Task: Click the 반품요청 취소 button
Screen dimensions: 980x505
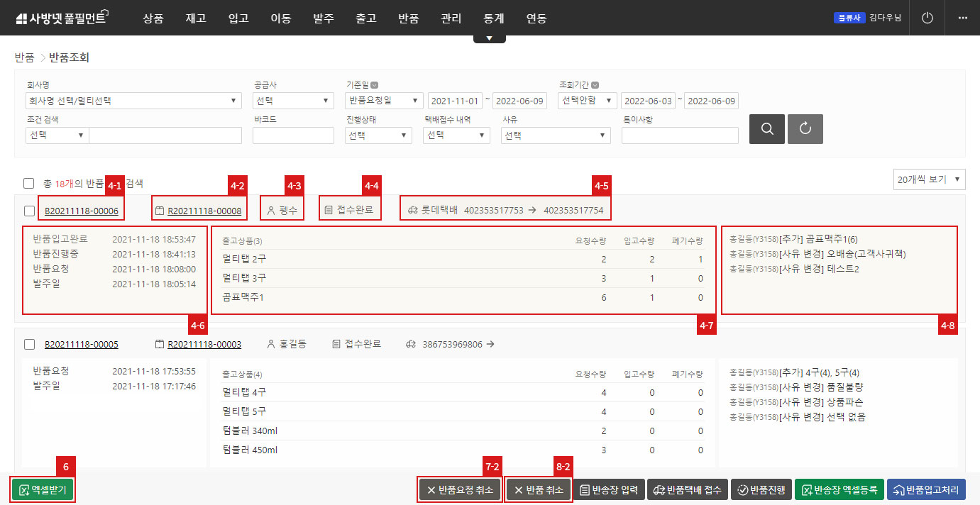Action: [460, 490]
